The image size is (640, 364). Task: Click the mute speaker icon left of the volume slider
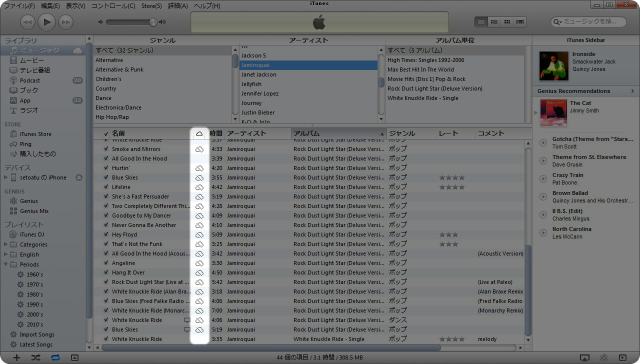click(101, 22)
